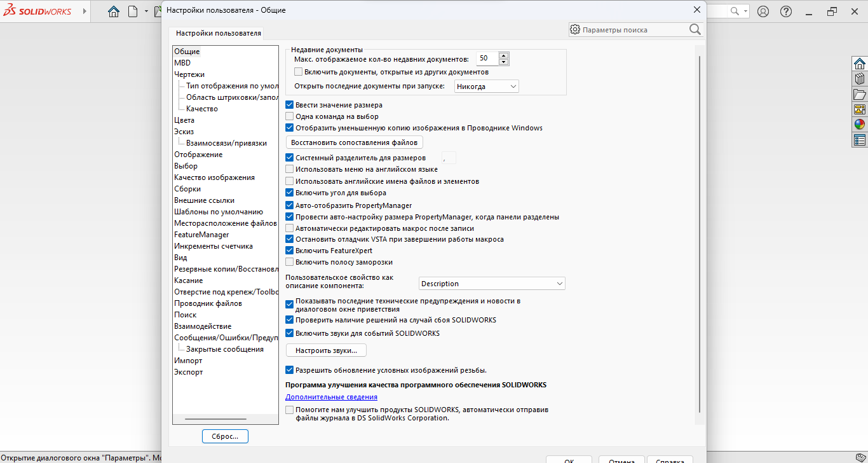Screen dimensions: 868x463
Task: Increase recent documents count with up arrow
Action: [504, 55]
